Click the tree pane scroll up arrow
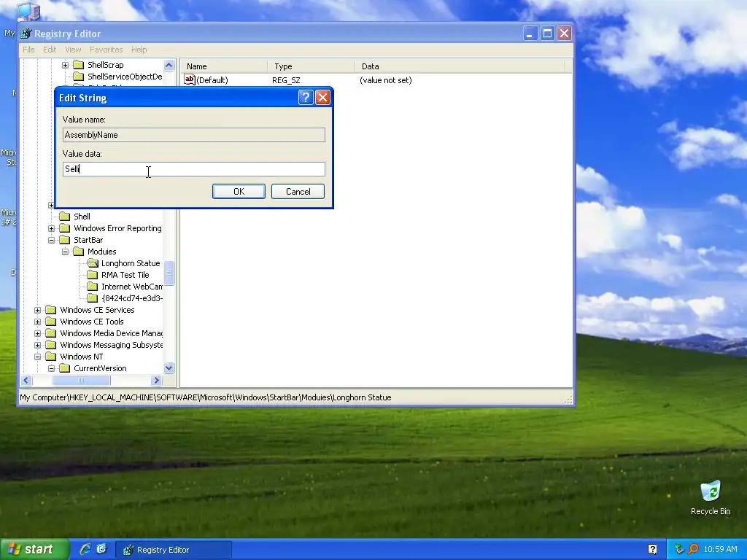747x560 pixels. 169,65
